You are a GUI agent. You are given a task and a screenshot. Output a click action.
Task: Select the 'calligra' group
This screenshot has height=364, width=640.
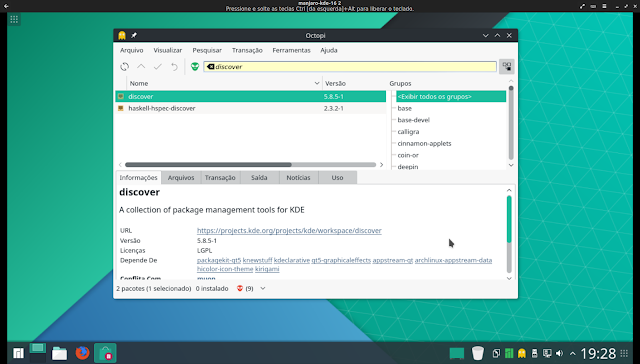(x=408, y=132)
